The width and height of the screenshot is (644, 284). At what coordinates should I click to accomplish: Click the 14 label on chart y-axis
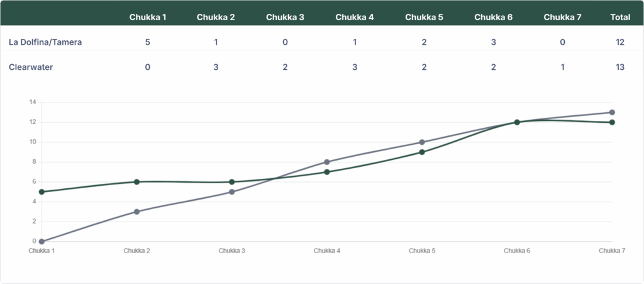point(33,102)
